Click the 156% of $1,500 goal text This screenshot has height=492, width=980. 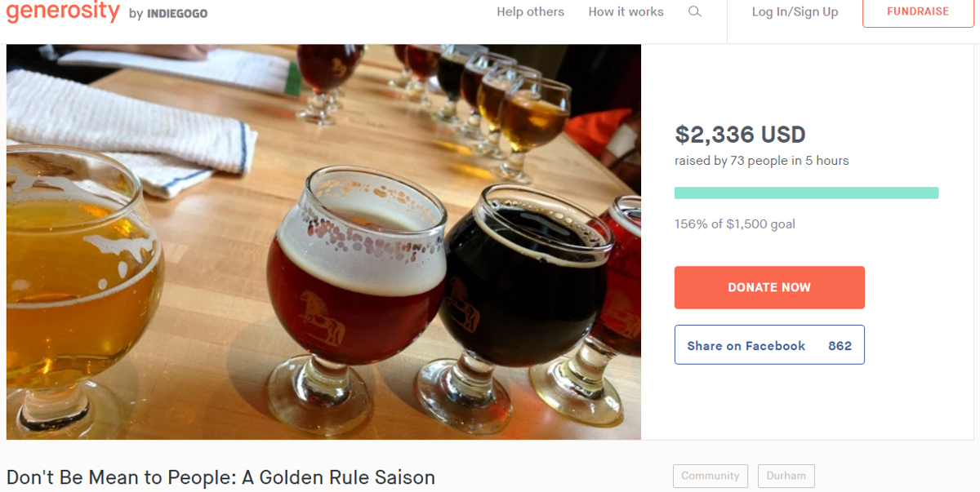(x=734, y=224)
